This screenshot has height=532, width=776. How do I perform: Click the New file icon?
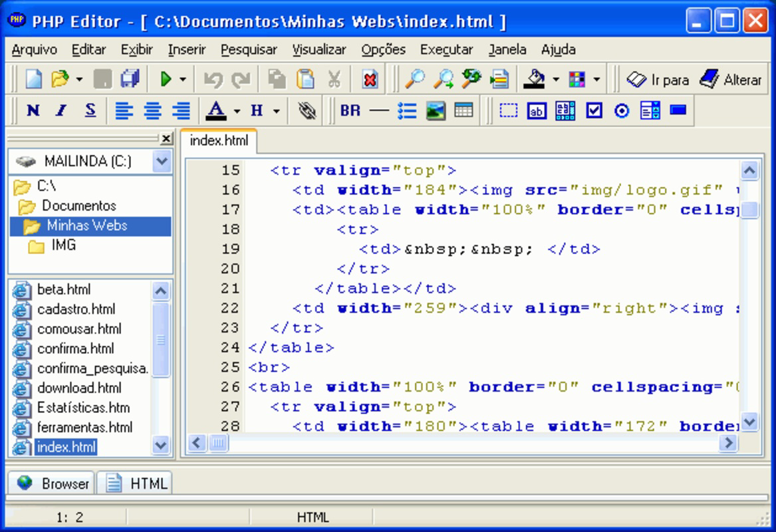click(x=33, y=80)
